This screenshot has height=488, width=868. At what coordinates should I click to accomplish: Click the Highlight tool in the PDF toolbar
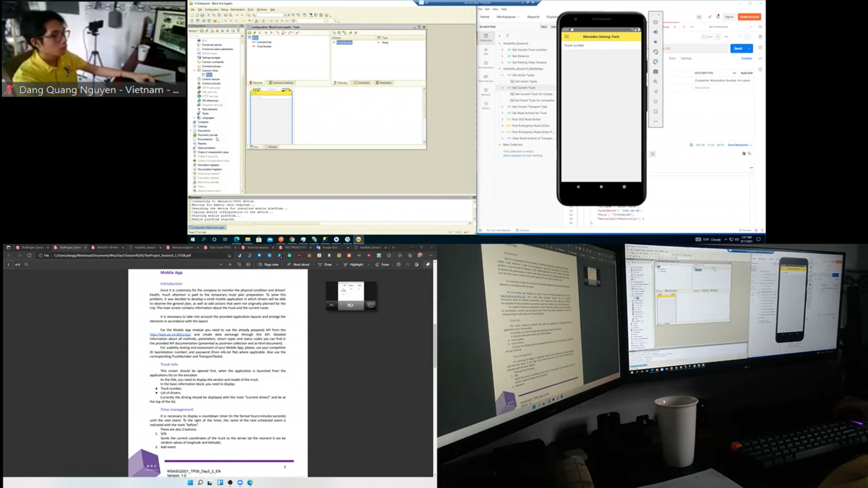353,264
